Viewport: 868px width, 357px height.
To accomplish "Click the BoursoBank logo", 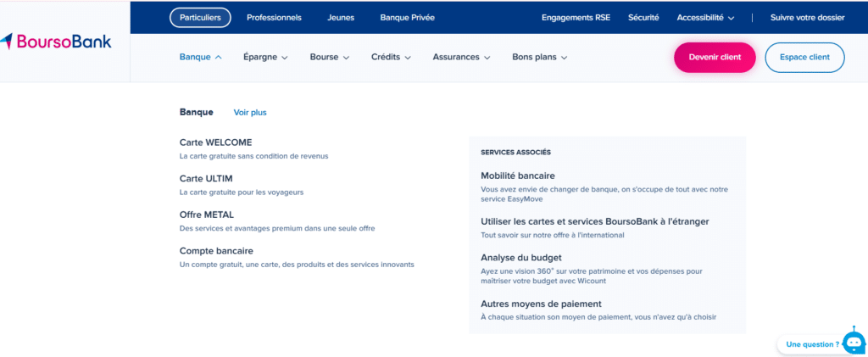I will (x=56, y=42).
